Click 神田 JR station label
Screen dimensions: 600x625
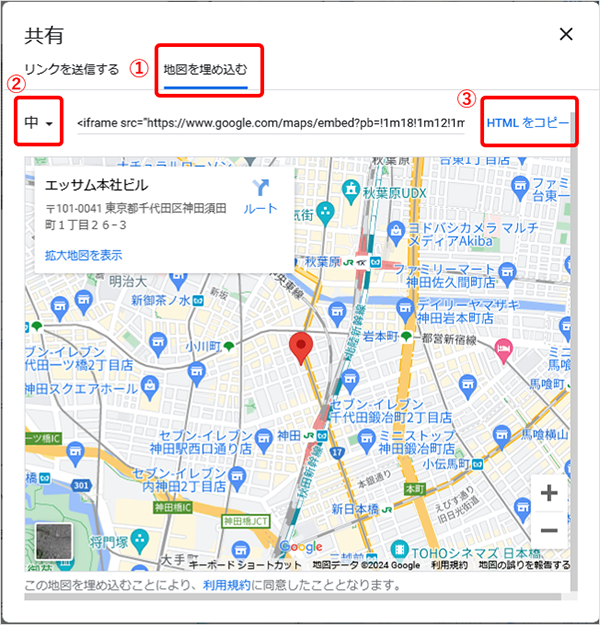click(x=289, y=435)
